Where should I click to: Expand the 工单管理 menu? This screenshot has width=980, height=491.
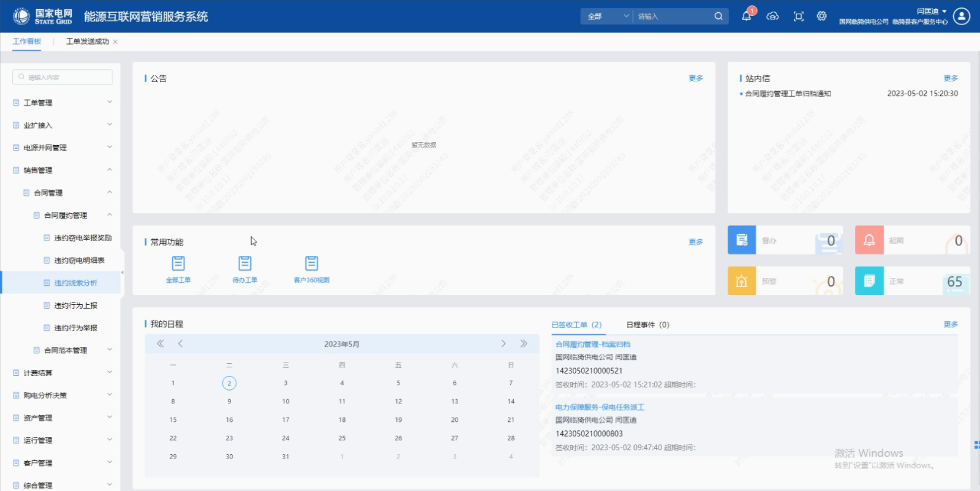[61, 103]
